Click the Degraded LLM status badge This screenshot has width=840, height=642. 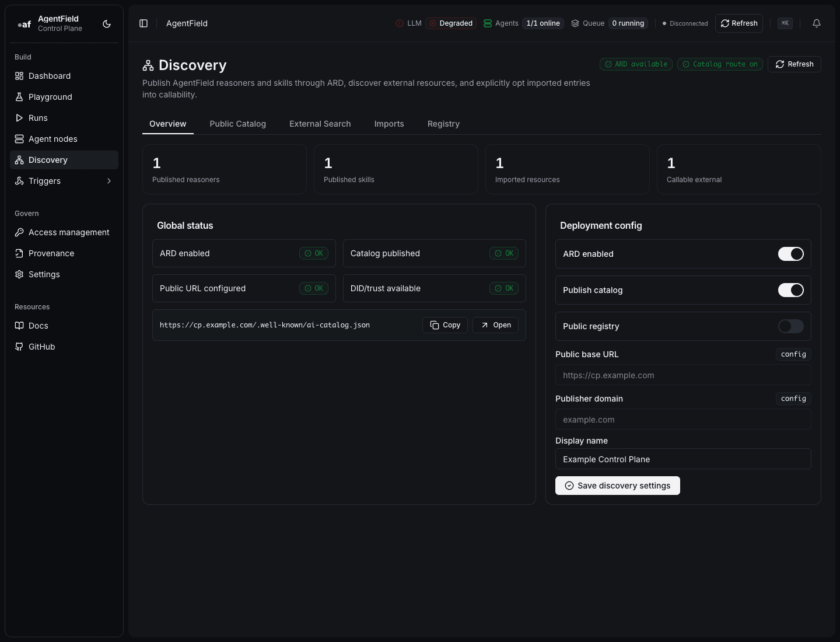pos(451,23)
